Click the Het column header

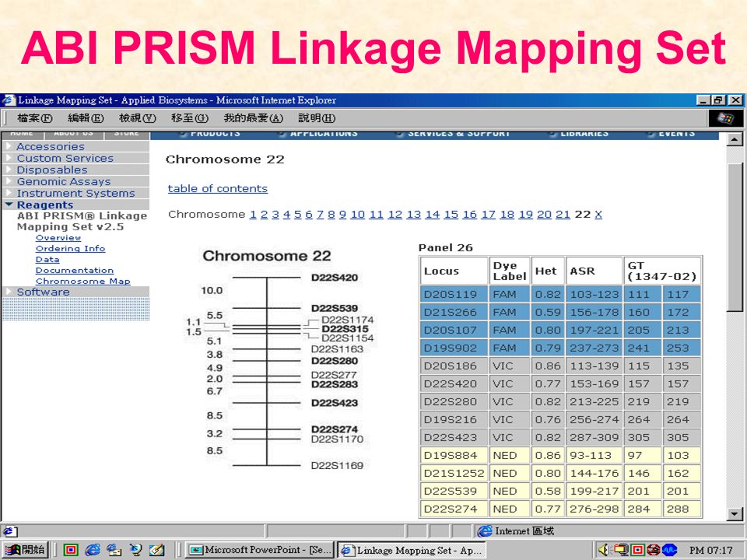548,271
